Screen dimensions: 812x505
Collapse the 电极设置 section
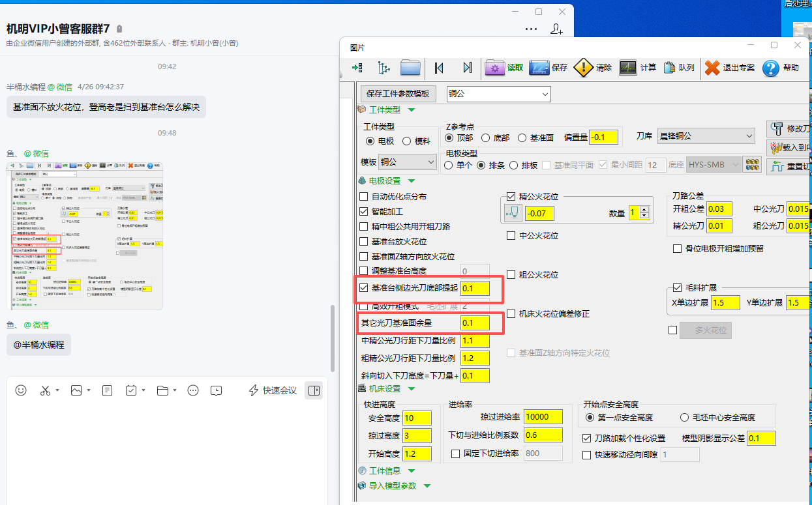[x=412, y=181]
